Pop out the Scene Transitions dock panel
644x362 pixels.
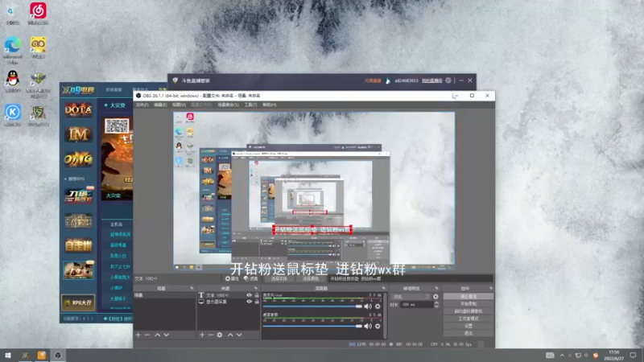(436, 288)
